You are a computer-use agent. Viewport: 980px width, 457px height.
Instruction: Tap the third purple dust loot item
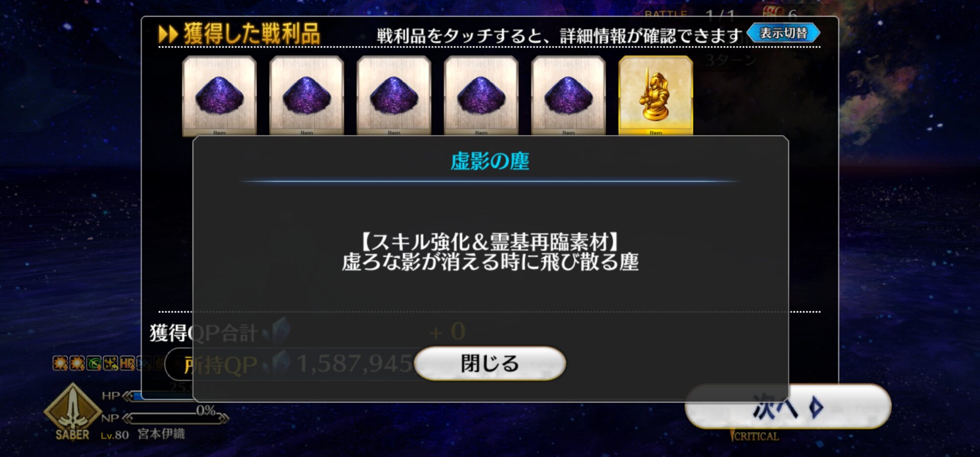click(x=394, y=96)
